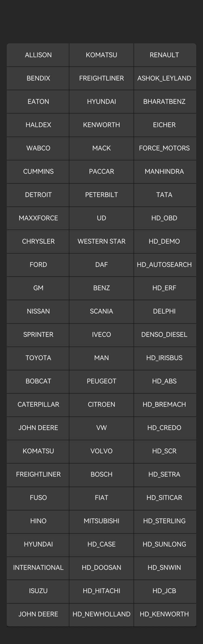Open the HD_OBD entry

[164, 218]
